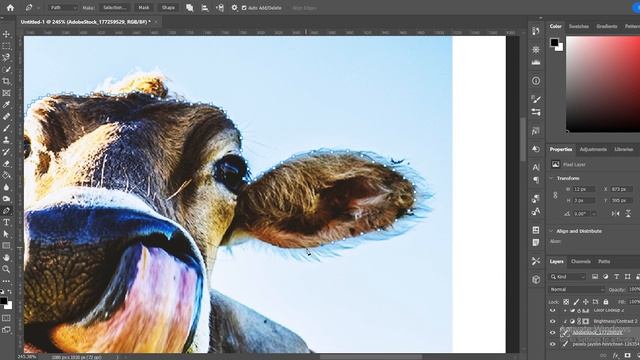Select the Pen tool in toolbar
Image resolution: width=640 pixels, height=360 pixels.
(x=6, y=211)
